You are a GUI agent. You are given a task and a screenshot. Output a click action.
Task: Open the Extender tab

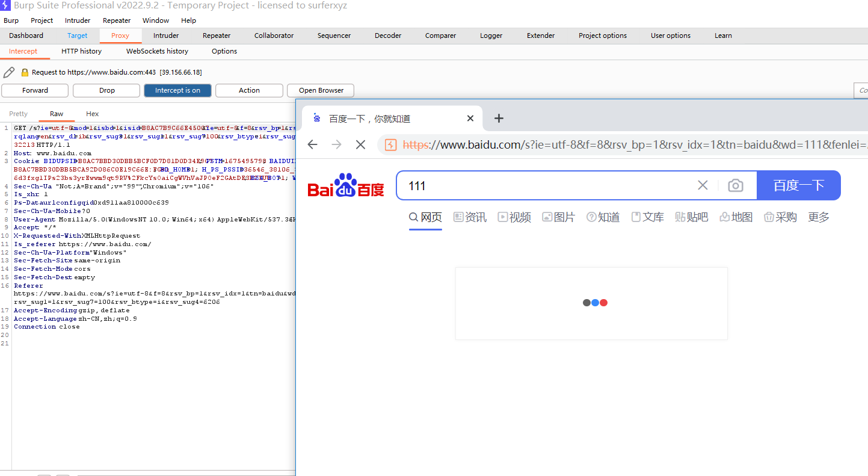pos(541,36)
